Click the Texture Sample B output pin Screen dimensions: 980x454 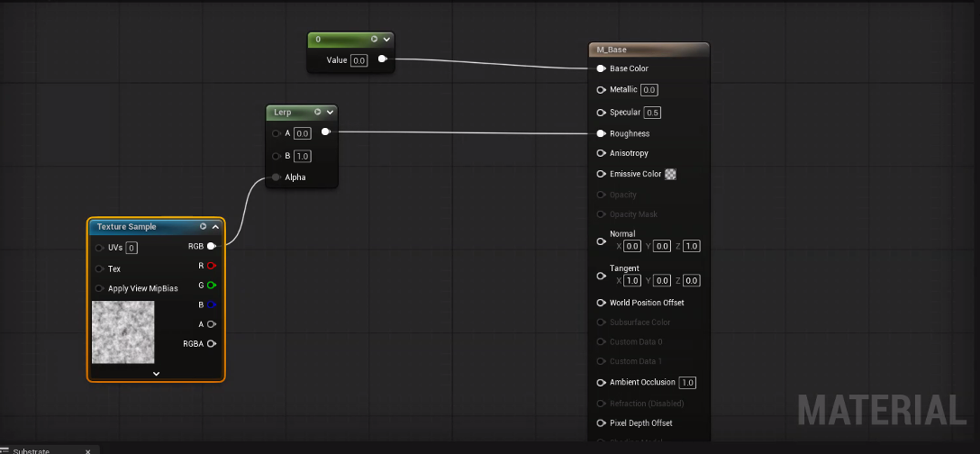point(211,304)
